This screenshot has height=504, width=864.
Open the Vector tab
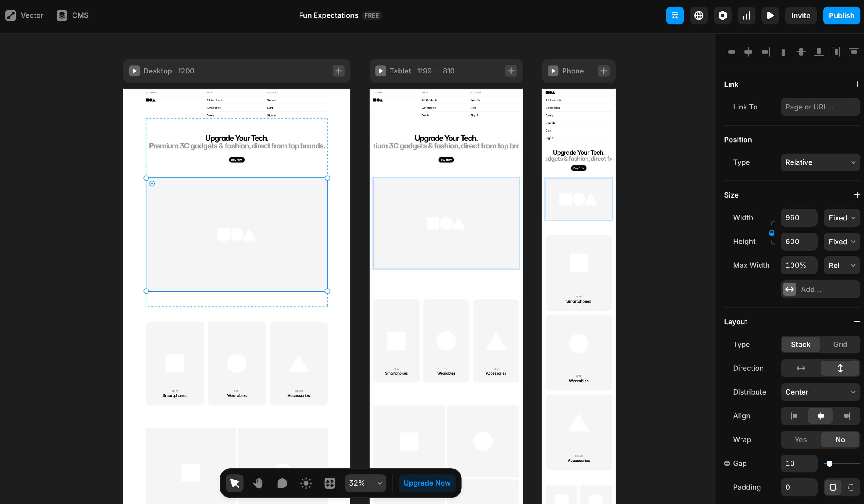tap(24, 15)
